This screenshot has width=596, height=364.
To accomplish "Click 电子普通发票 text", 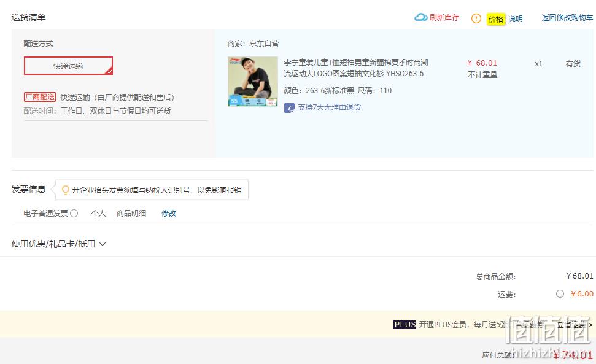I will 45,213.
